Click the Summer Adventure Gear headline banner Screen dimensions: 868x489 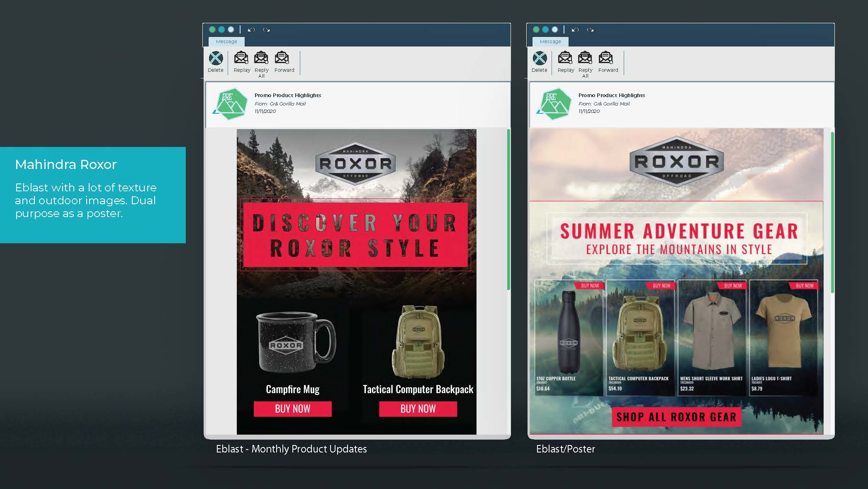[677, 239]
